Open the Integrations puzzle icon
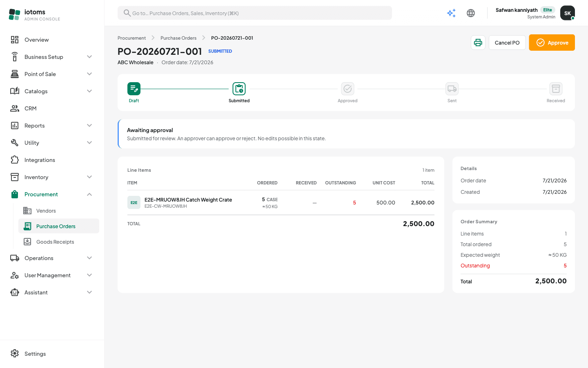 [15, 160]
